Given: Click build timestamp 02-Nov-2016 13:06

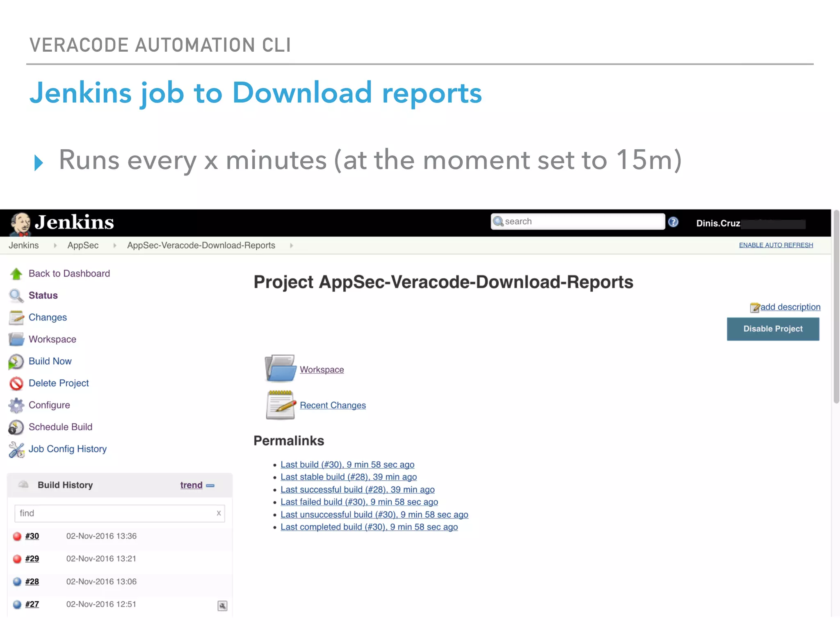Looking at the screenshot, I should pyautogui.click(x=101, y=582).
